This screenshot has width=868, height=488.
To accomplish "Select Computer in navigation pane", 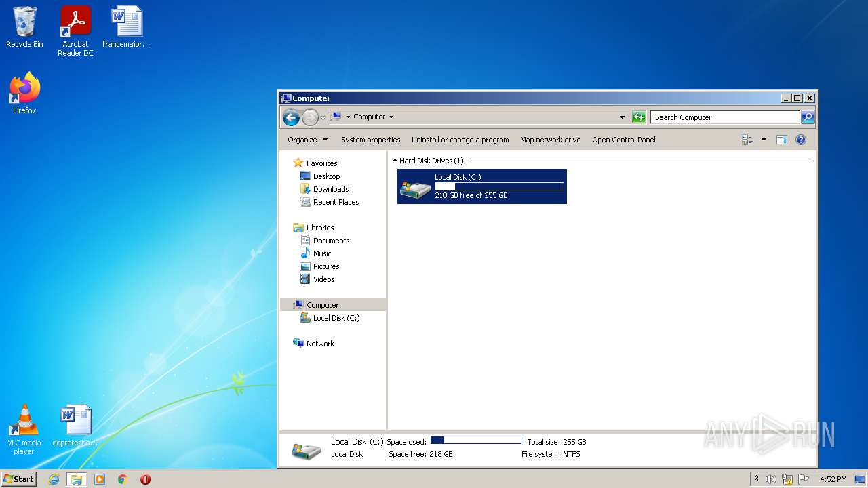I will click(333, 305).
